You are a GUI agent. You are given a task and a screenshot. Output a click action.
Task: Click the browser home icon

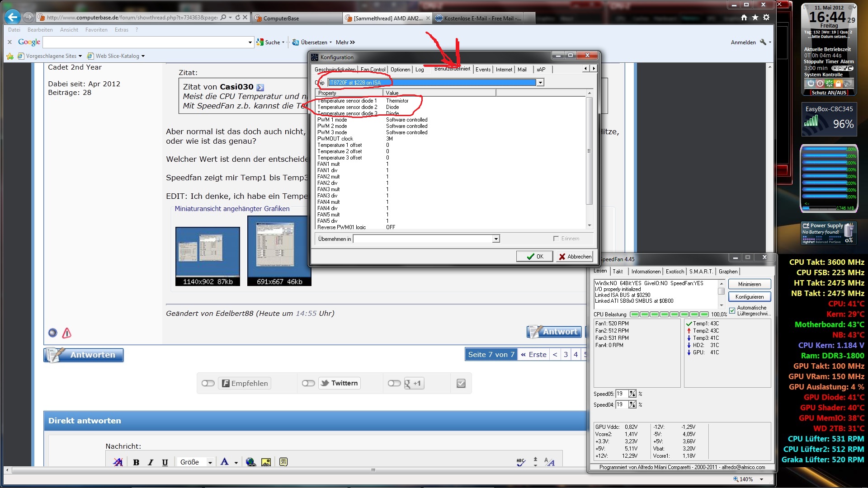744,18
